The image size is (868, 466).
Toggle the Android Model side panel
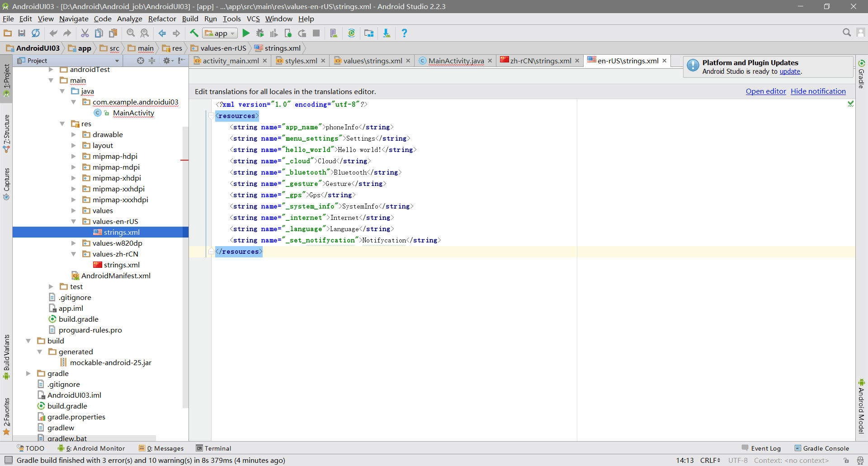tap(861, 406)
